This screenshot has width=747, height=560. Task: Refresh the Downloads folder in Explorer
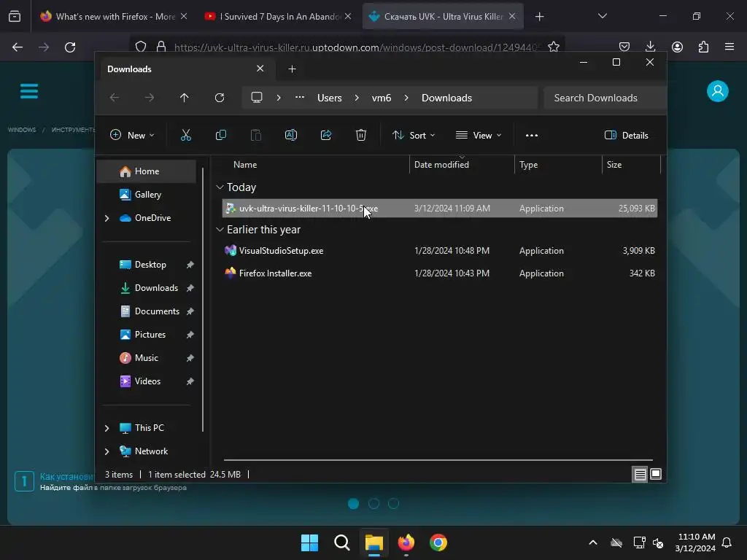(x=219, y=98)
